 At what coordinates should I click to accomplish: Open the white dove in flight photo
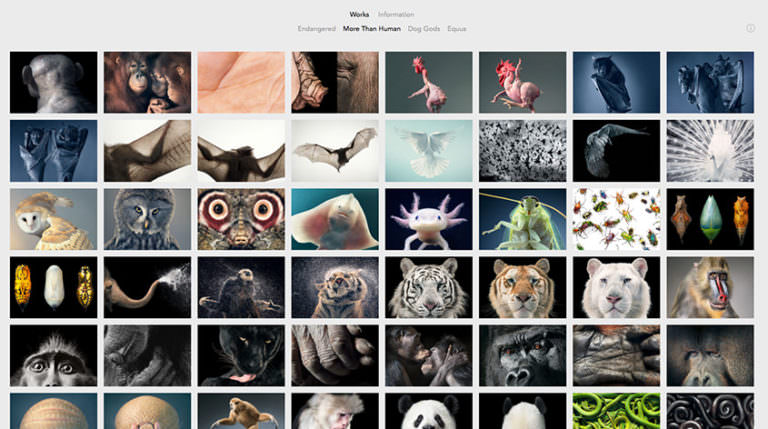429,151
